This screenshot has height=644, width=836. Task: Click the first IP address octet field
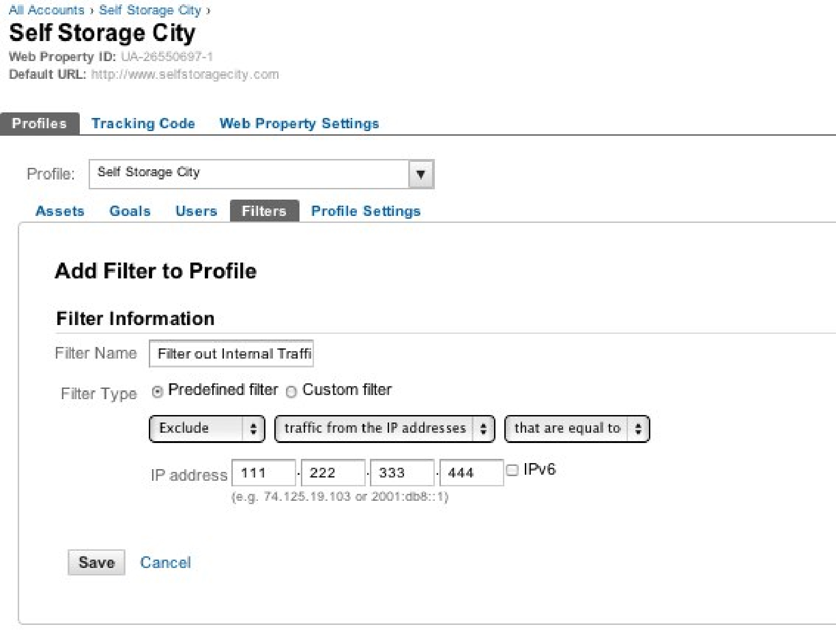click(x=264, y=473)
